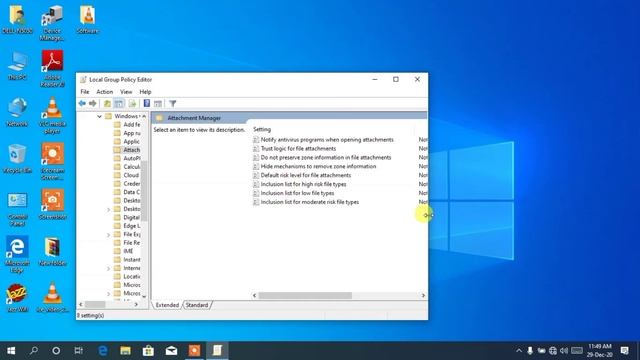
Task: Click the settings list scroll-right arrow
Action: [x=423, y=296]
